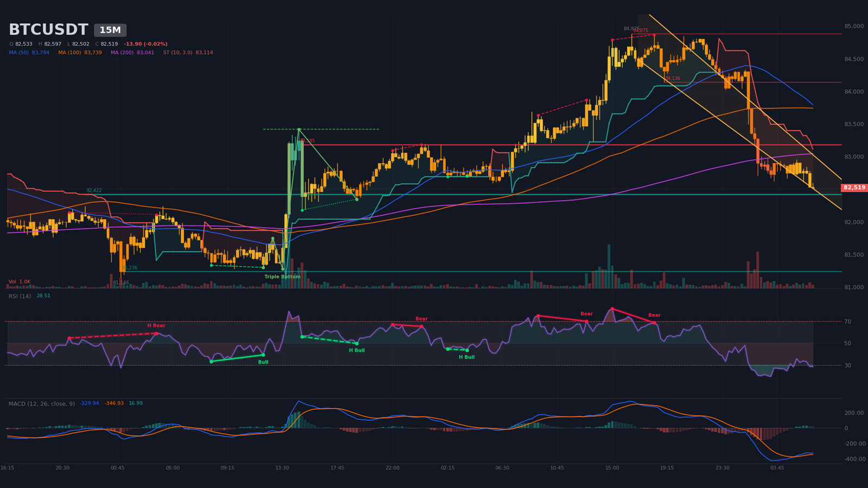The image size is (868, 488).
Task: Click the RSI (14) indicator label
Action: [x=20, y=296]
